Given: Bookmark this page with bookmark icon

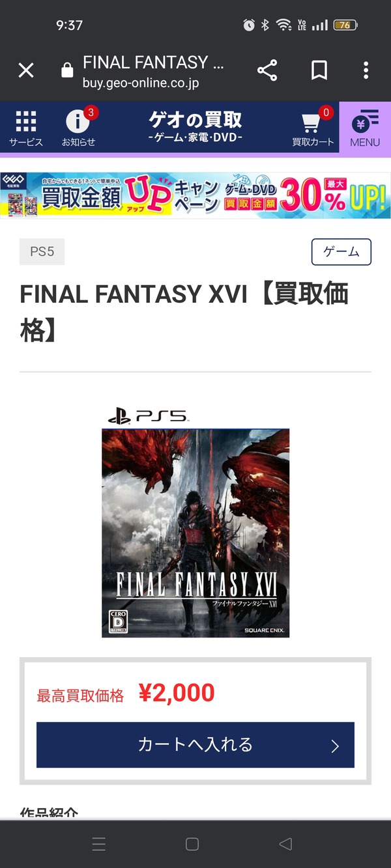Looking at the screenshot, I should [x=319, y=70].
